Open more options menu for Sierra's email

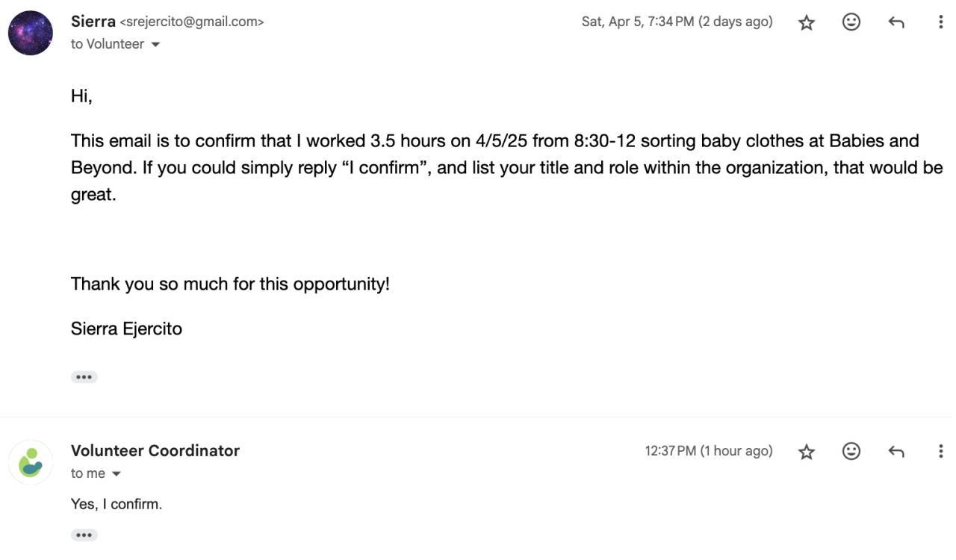pyautogui.click(x=940, y=22)
